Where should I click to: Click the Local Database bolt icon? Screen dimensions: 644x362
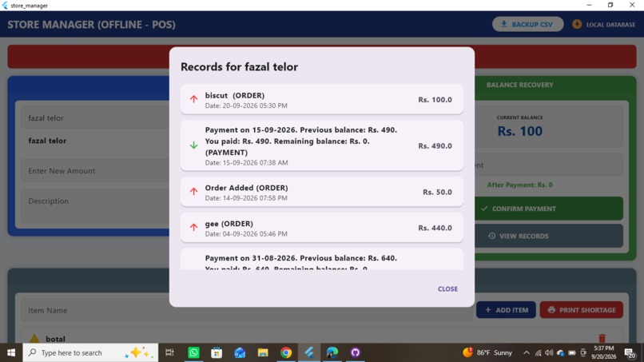point(577,24)
